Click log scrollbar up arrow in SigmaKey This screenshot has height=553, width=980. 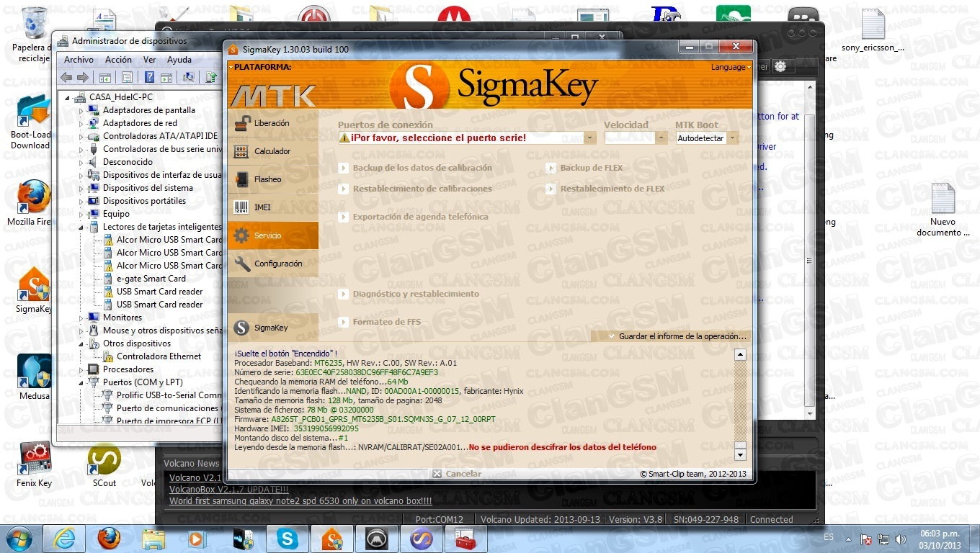pos(740,354)
